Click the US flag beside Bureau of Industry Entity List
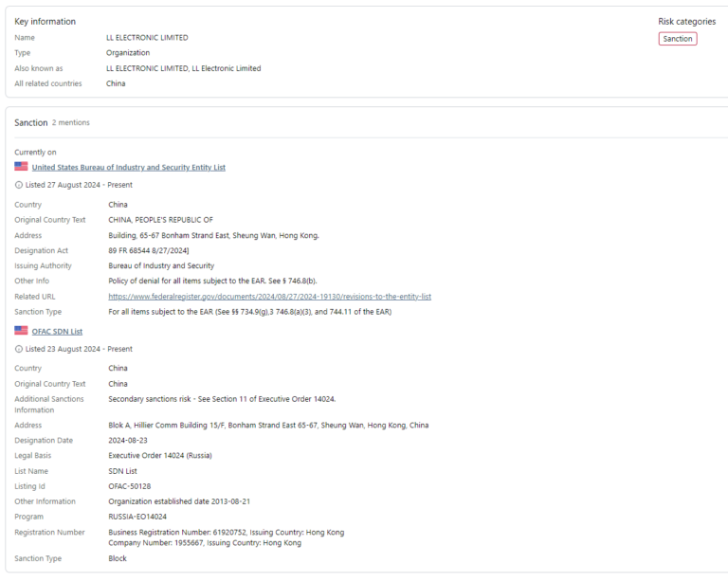This screenshot has width=728, height=582. [21, 167]
